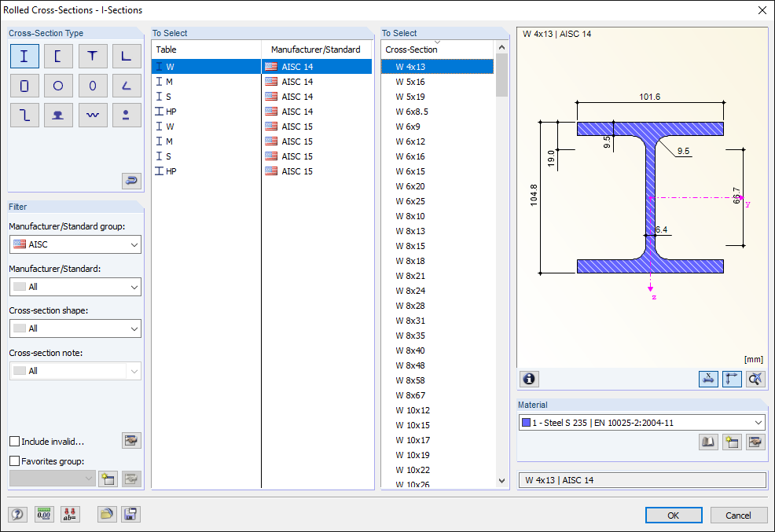This screenshot has height=532, width=775.
Task: Open the Cross-section note filter dropdown
Action: click(75, 371)
